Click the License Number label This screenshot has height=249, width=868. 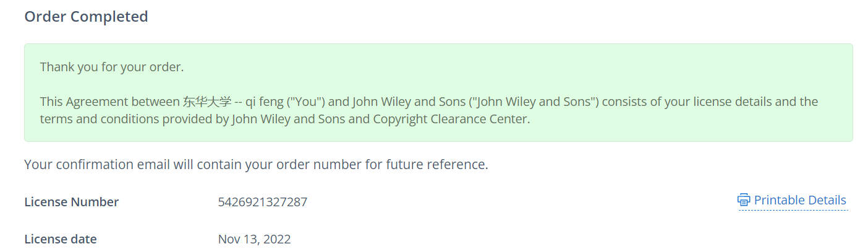coord(71,202)
